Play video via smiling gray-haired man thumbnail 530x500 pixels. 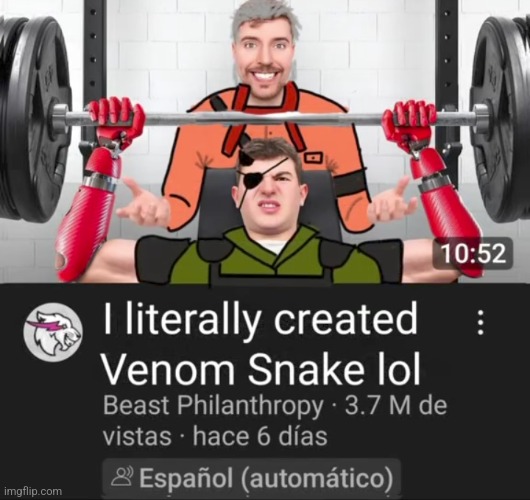(264, 47)
